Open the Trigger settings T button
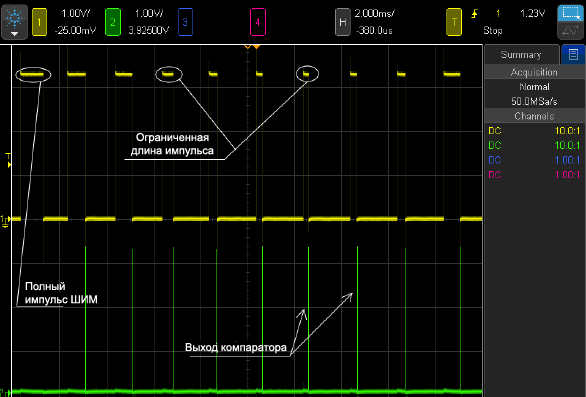The image size is (586, 397). [x=454, y=22]
